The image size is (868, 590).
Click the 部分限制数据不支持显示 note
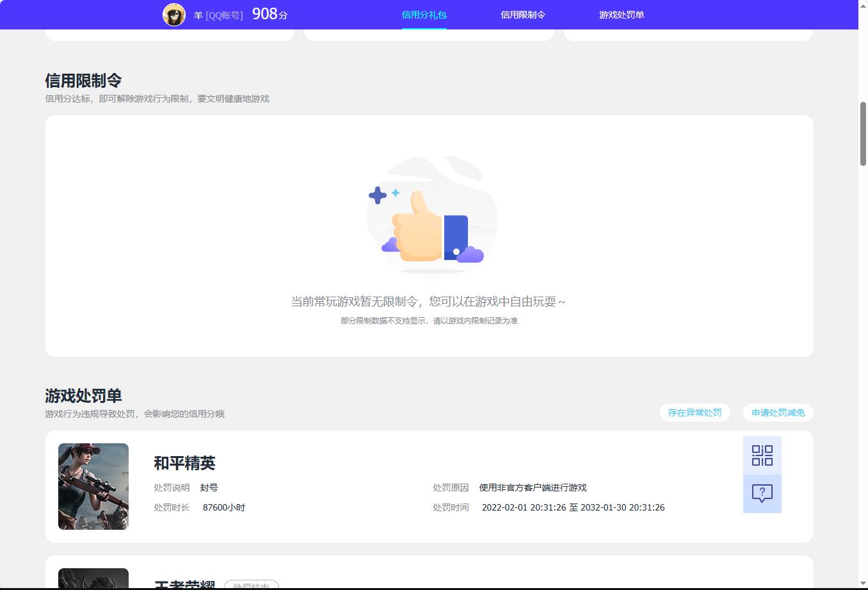(x=429, y=320)
